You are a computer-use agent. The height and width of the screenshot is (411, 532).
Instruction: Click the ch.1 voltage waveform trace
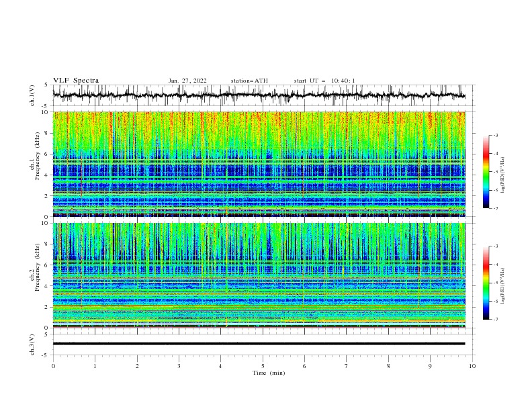coord(259,95)
